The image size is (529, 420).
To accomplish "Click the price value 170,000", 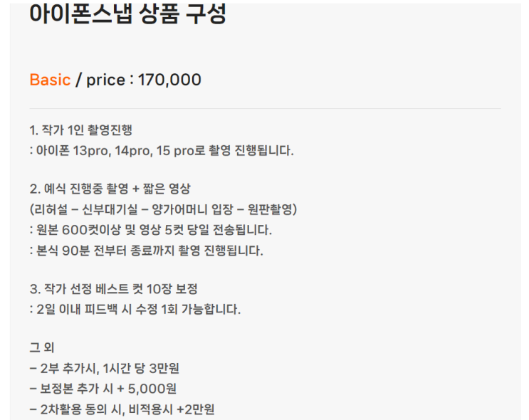I will pos(169,80).
